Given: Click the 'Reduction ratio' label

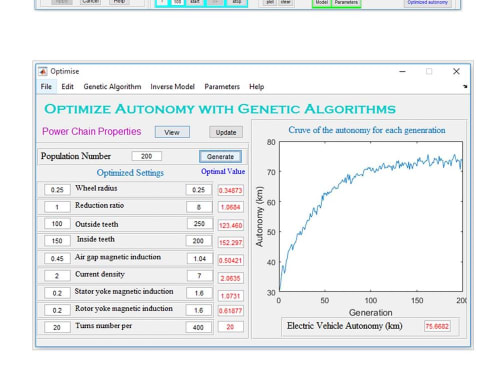Looking at the screenshot, I should pyautogui.click(x=99, y=205).
